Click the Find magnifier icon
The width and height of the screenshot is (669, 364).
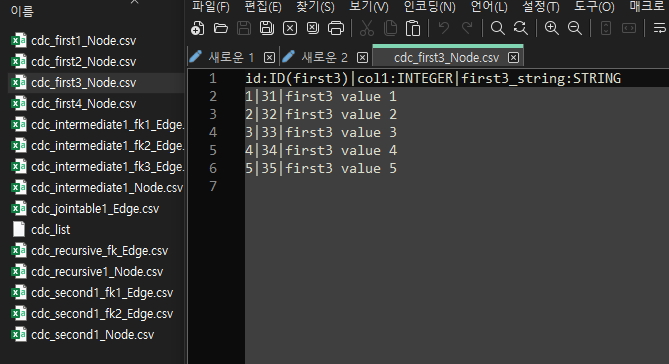[x=497, y=28]
